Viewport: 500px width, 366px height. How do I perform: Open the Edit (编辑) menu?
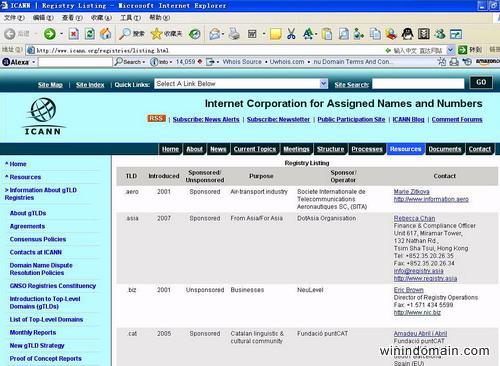click(x=43, y=17)
